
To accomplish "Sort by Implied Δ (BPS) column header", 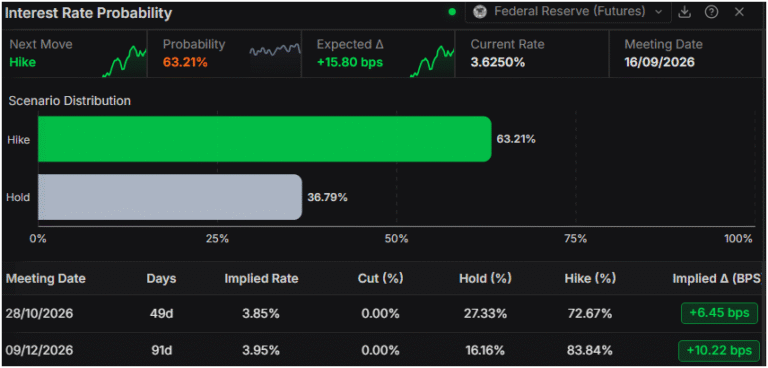I will click(717, 279).
